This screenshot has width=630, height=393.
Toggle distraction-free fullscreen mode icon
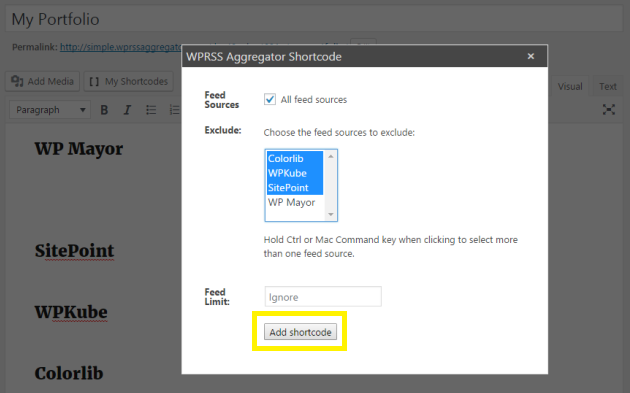[609, 109]
